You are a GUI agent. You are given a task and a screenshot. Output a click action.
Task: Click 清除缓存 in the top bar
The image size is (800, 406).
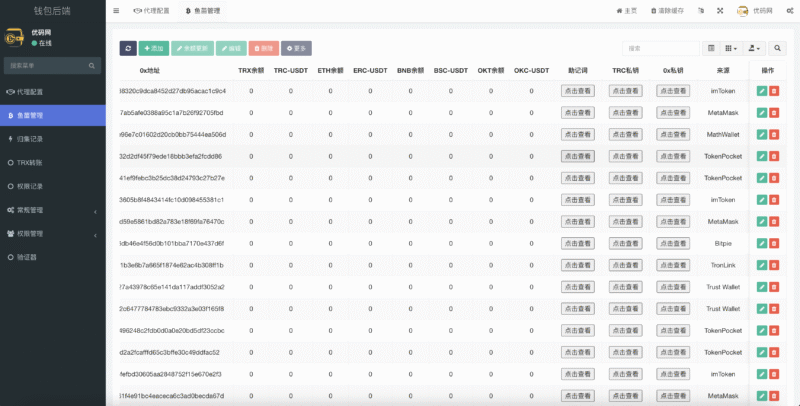[665, 11]
